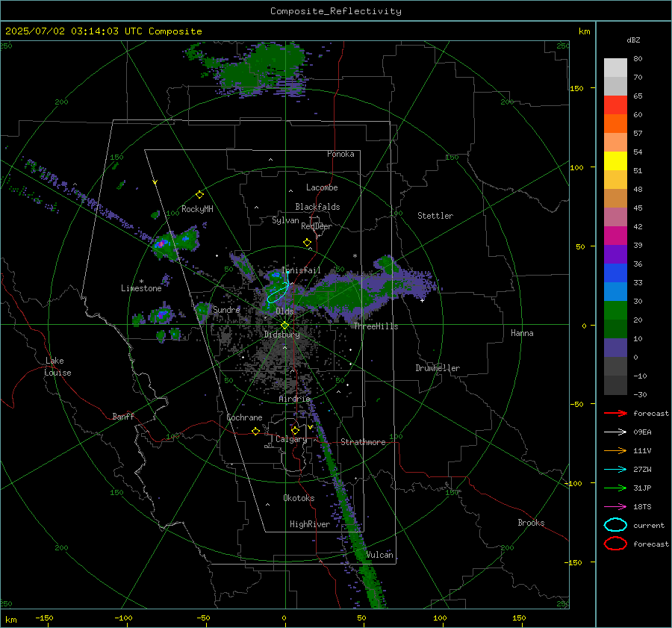
Task: Click the Lake Louise label
Action: (57, 367)
